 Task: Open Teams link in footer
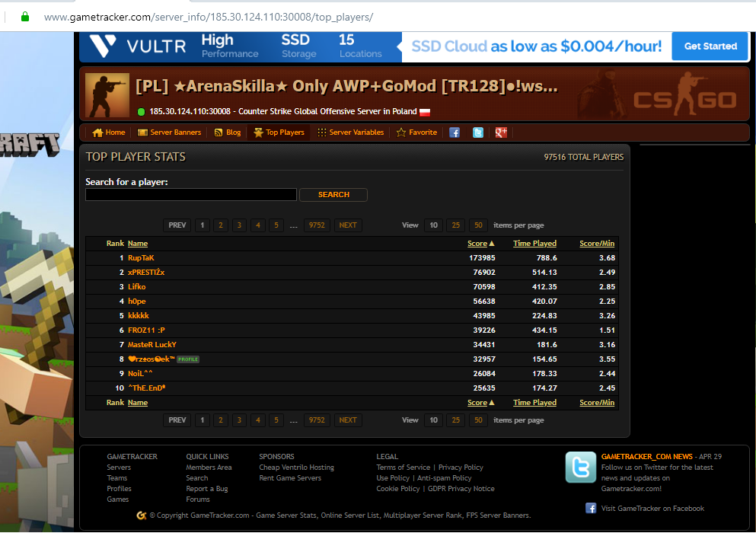point(117,478)
